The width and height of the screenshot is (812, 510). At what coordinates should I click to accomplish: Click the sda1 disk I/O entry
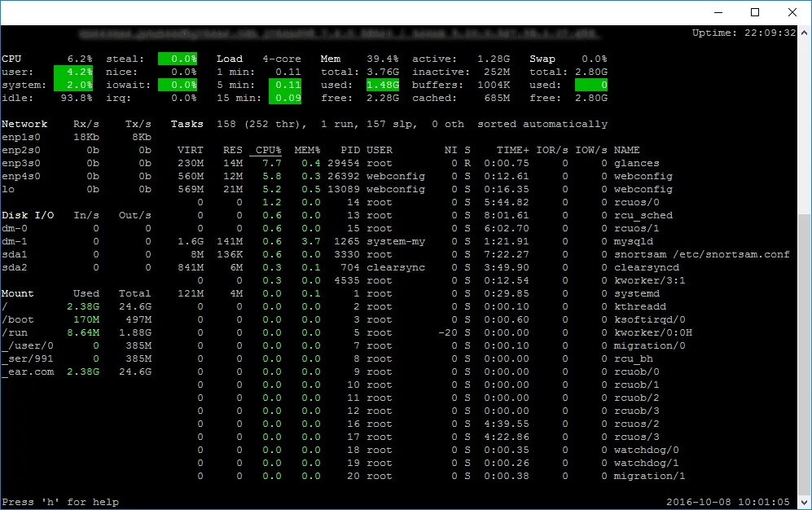point(15,254)
